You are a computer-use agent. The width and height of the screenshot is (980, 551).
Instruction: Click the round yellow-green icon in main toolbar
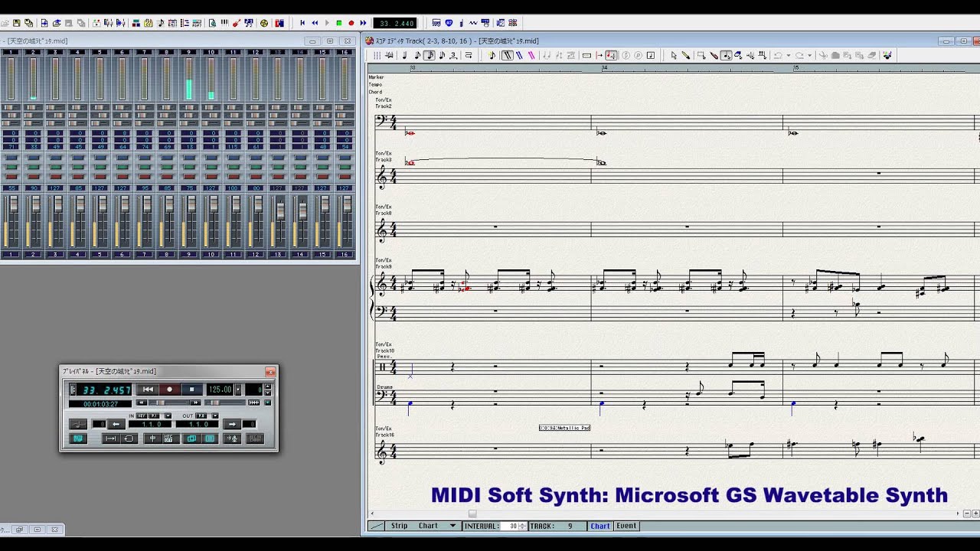(x=263, y=23)
